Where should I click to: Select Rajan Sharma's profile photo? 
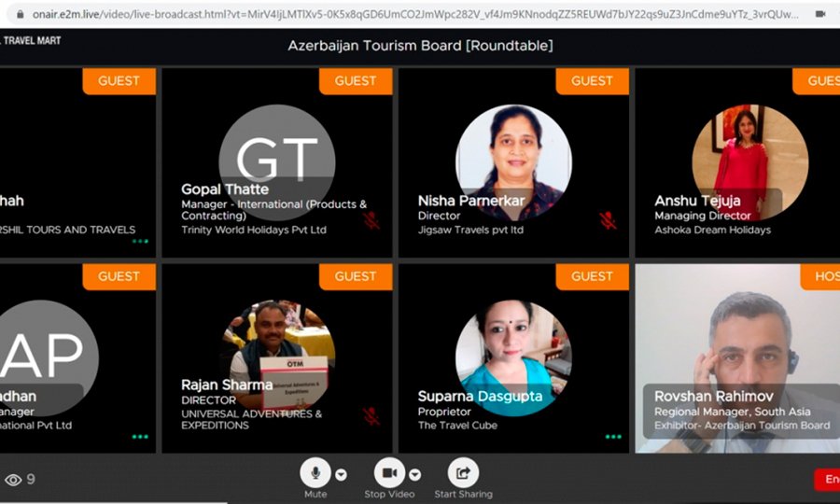point(277,357)
